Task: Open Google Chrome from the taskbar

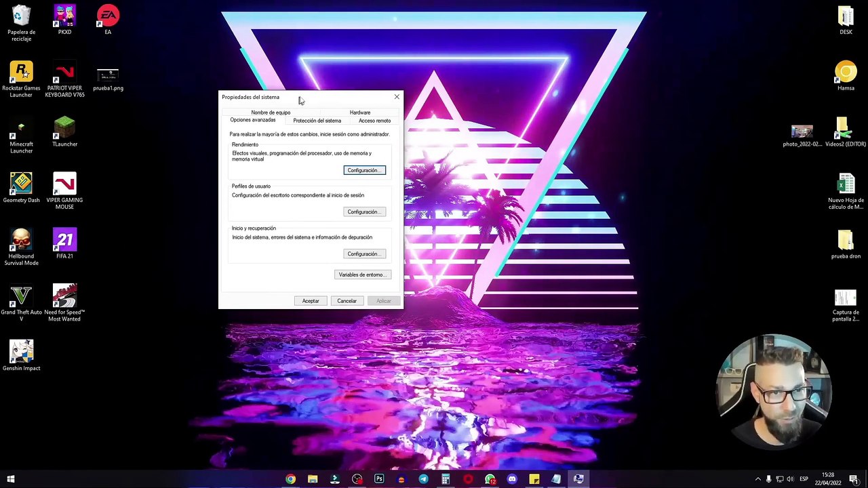Action: point(290,479)
